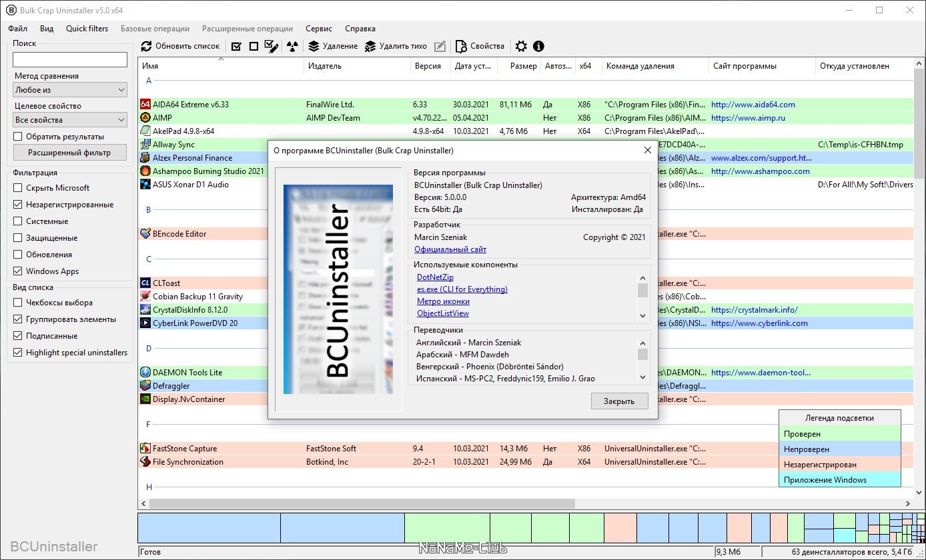
Task: Open settings via the toolbar gear icon
Action: [x=521, y=47]
